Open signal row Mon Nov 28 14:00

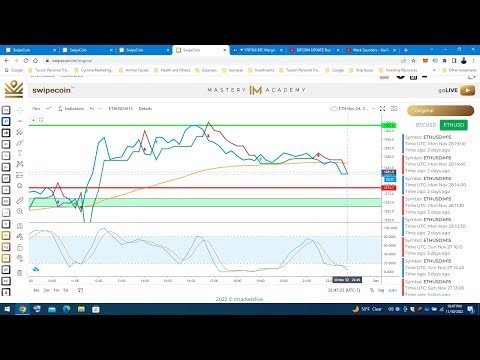[x=437, y=185]
